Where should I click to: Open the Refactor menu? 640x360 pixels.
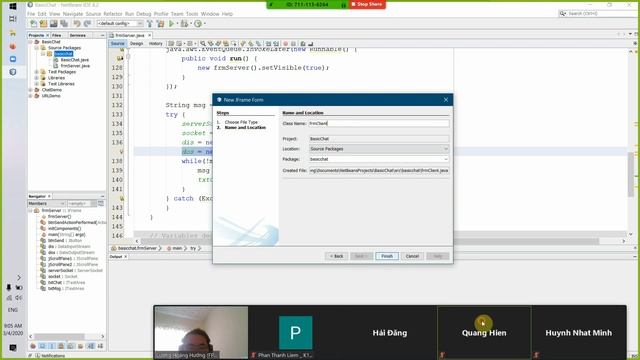pos(113,14)
